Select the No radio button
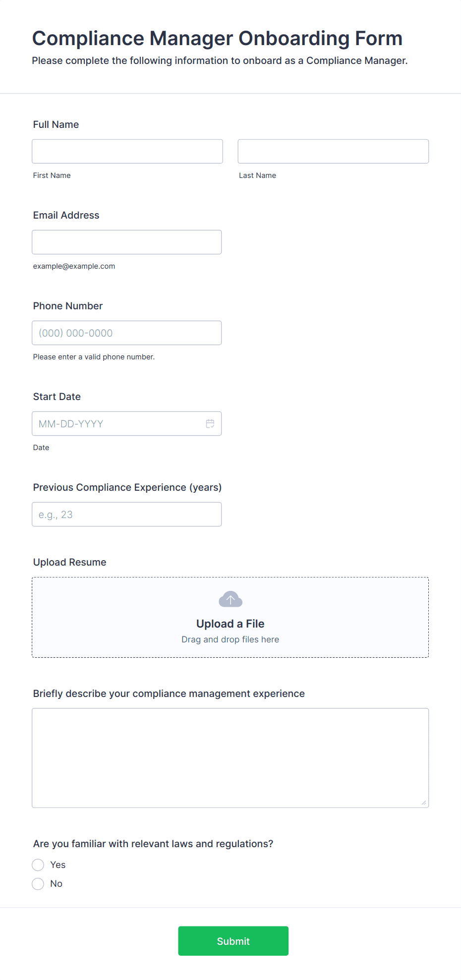Image resolution: width=461 pixels, height=980 pixels. [38, 884]
